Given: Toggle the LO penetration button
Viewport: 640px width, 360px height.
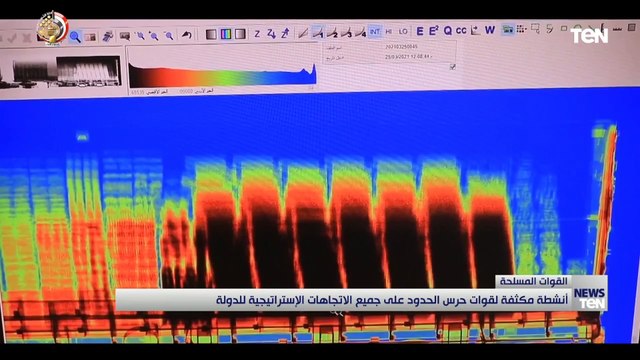Looking at the screenshot, I should [x=403, y=31].
